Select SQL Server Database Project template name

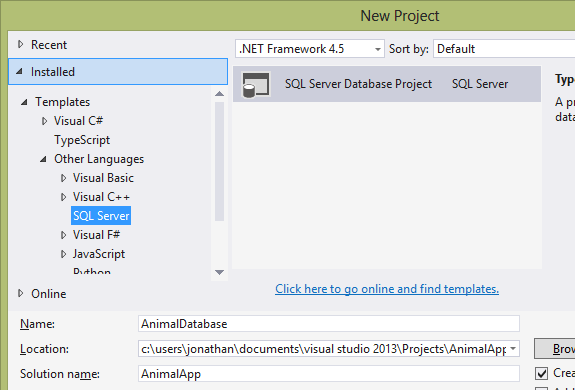tap(358, 84)
